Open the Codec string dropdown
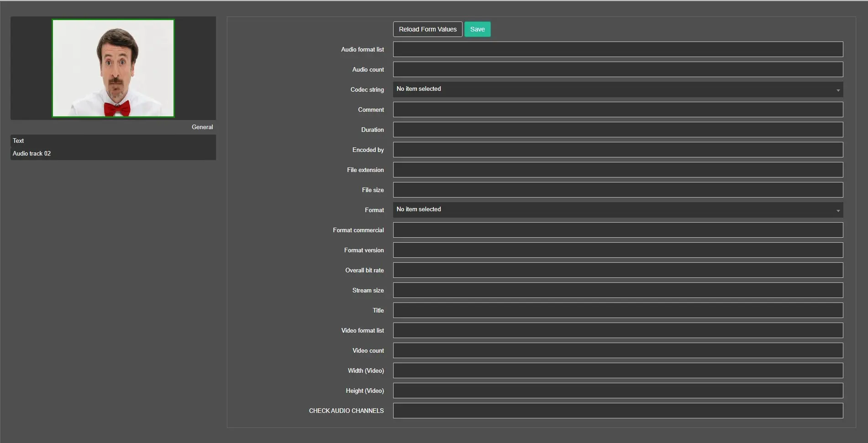This screenshot has width=868, height=443. [617, 89]
